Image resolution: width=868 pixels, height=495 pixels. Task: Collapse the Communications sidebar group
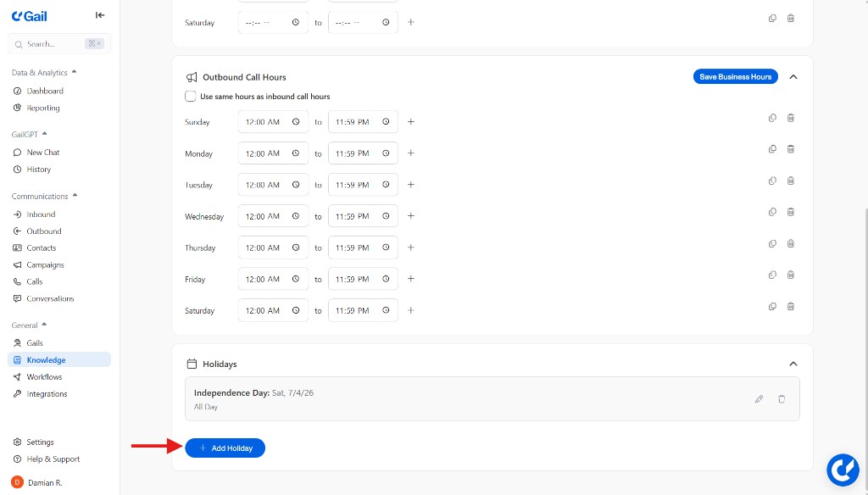point(75,196)
